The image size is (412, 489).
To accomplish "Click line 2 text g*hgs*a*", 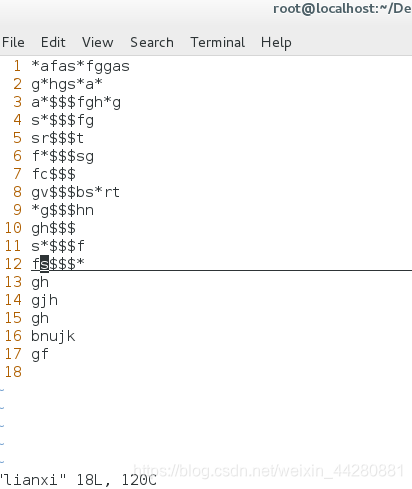I will pos(67,84).
